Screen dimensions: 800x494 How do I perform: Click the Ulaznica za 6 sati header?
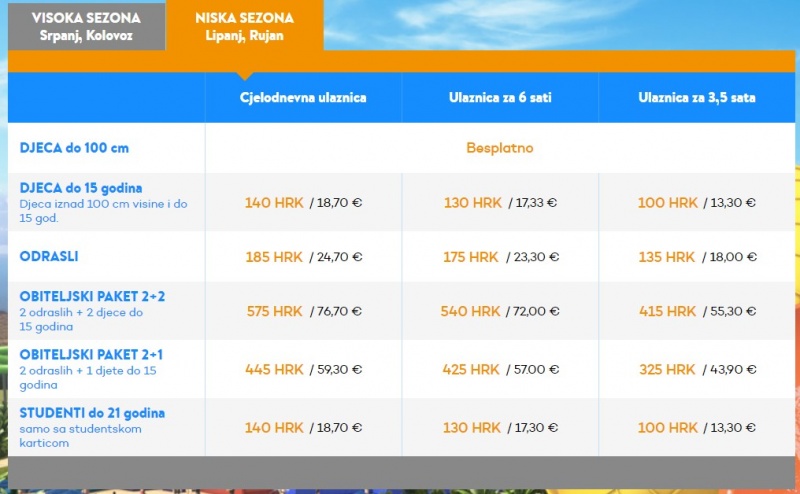pyautogui.click(x=500, y=97)
